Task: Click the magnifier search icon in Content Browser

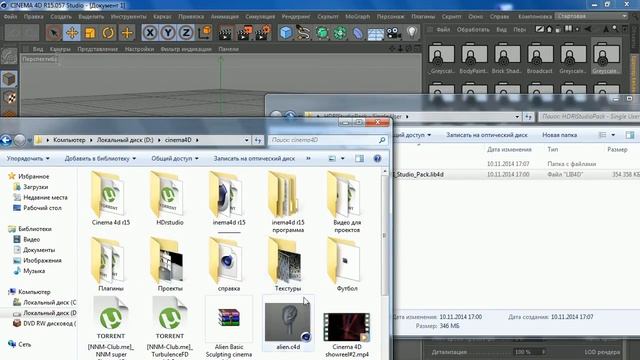Action: (x=615, y=29)
